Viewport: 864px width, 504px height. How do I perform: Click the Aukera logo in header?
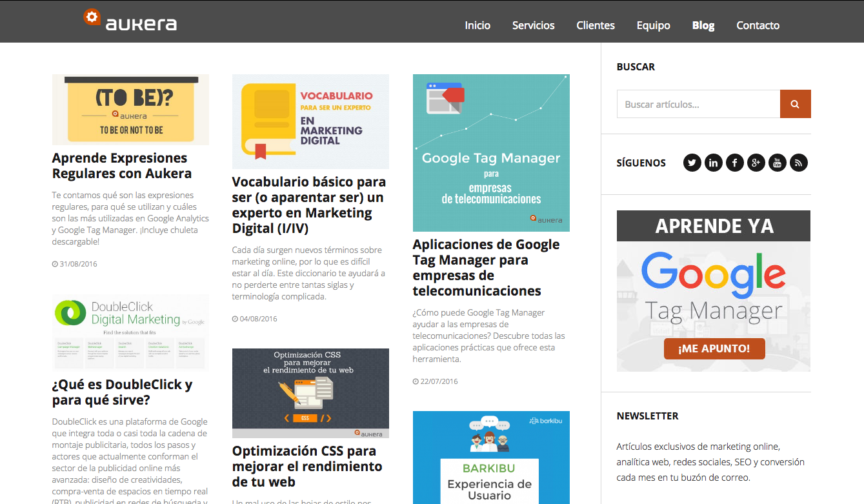[x=130, y=21]
